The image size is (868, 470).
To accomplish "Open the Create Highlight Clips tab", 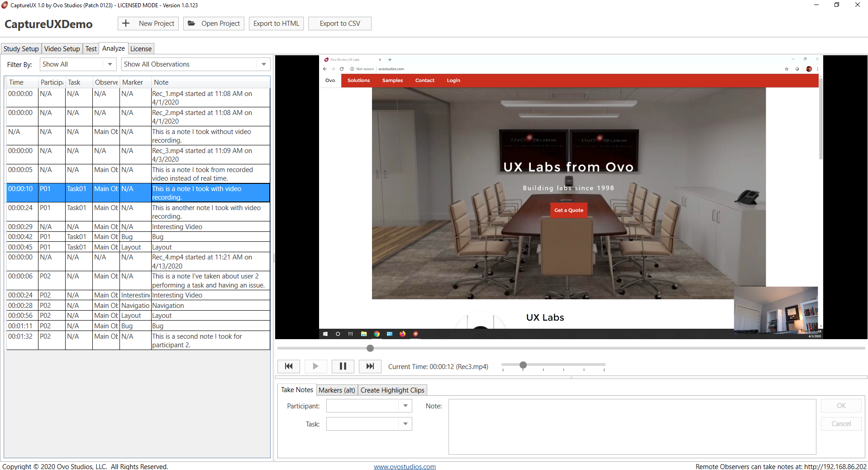I will point(392,390).
